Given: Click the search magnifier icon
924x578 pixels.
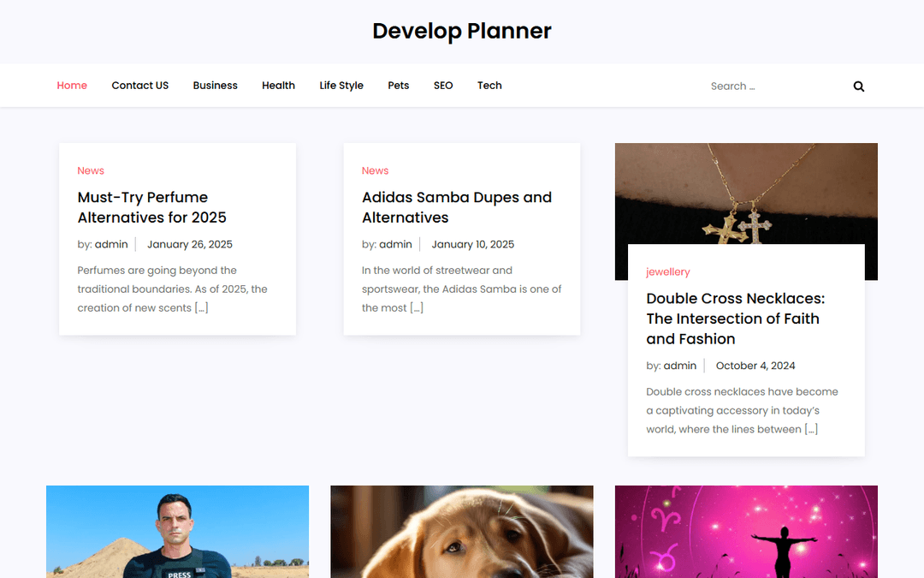Looking at the screenshot, I should [859, 86].
